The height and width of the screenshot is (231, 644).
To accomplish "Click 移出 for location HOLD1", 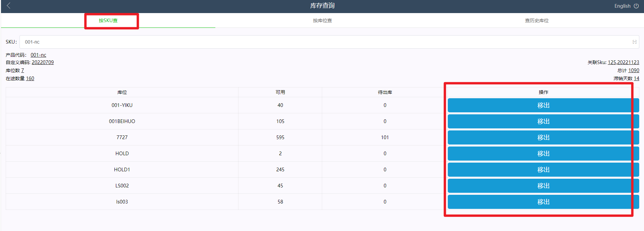I will coord(543,170).
